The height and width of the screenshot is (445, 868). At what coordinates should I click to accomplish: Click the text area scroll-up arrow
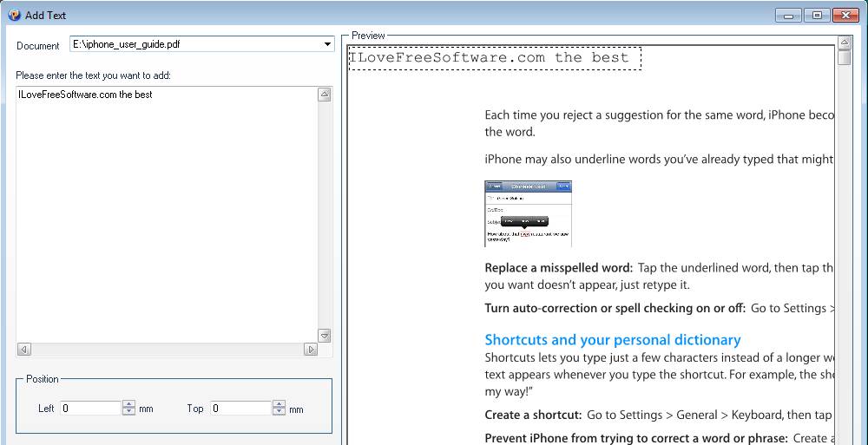coord(325,95)
